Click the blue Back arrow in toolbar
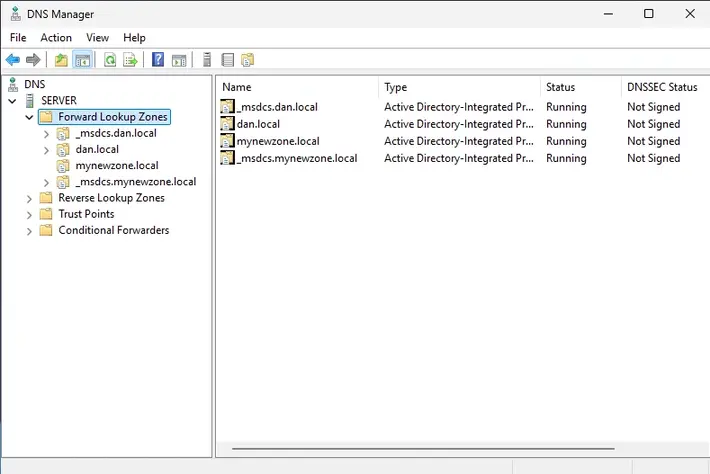Image resolution: width=710 pixels, height=474 pixels. tap(13, 59)
